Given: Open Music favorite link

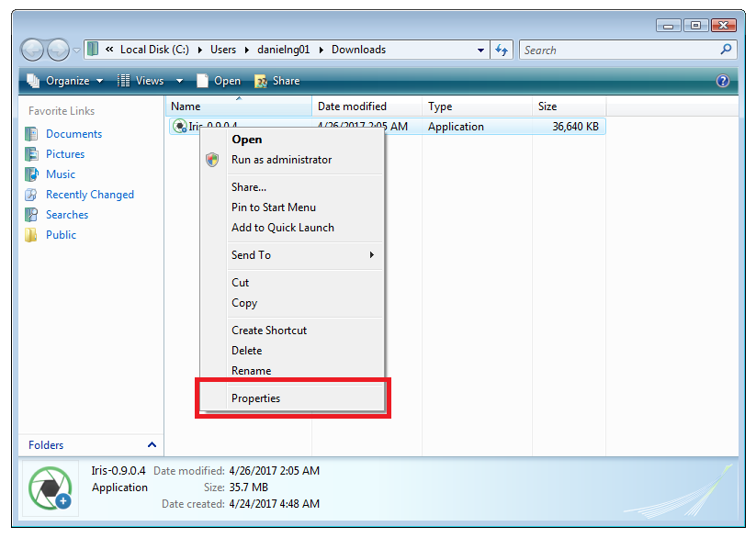Looking at the screenshot, I should click(x=61, y=174).
